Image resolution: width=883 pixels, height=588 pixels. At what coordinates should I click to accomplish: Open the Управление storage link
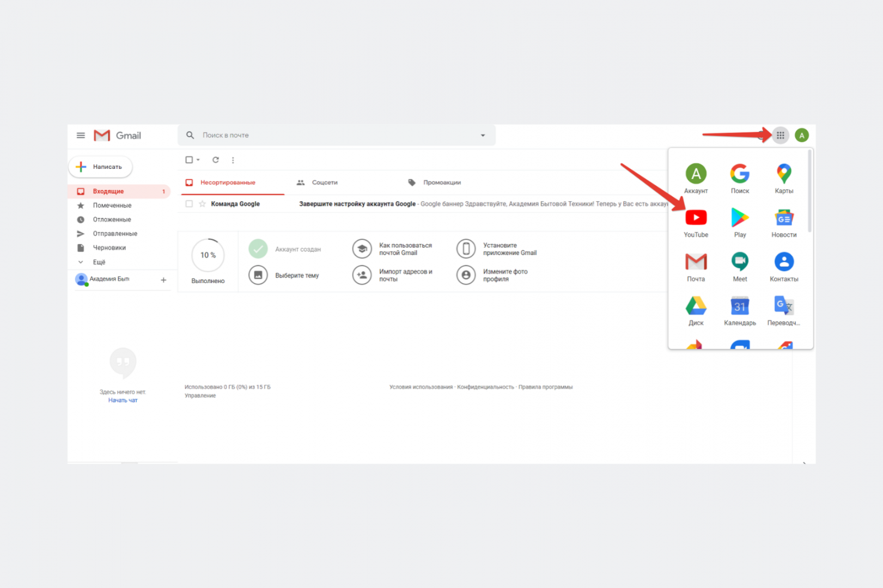pos(200,396)
